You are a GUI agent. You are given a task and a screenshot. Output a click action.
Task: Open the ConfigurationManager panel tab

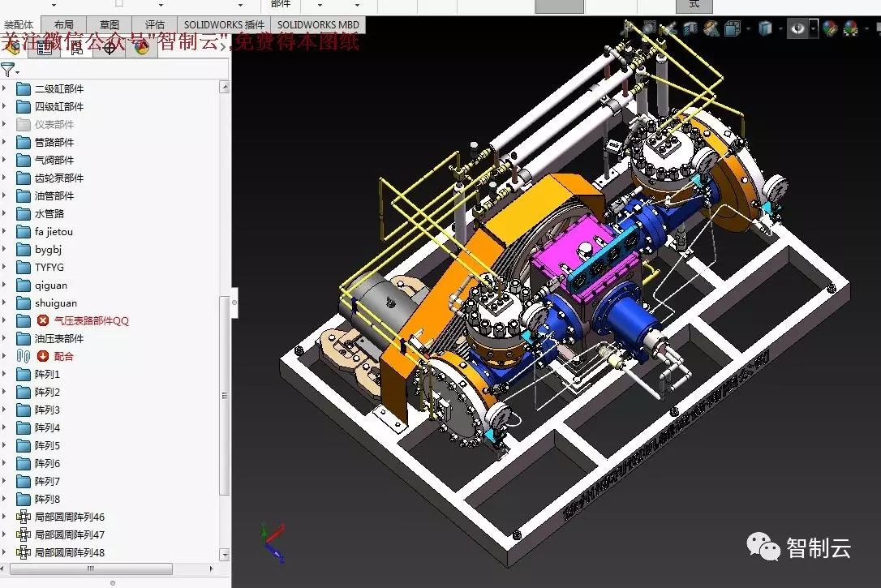point(76,49)
